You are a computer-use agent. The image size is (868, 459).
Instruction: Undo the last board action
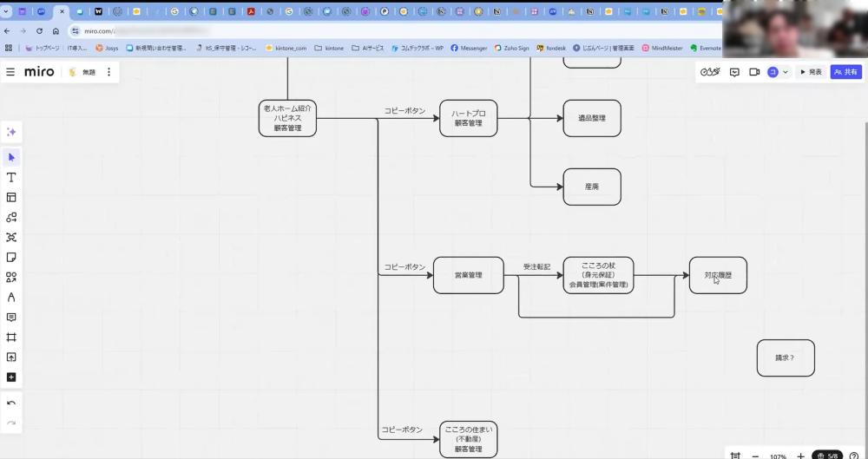11,403
